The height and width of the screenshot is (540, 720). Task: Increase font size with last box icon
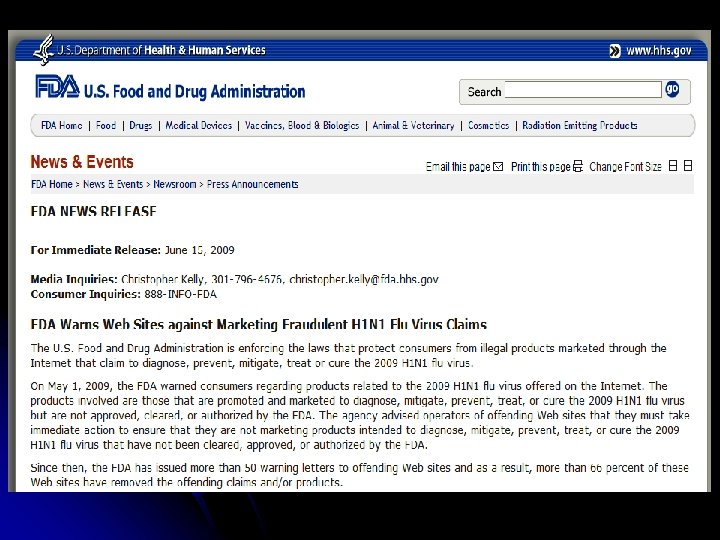[688, 166]
